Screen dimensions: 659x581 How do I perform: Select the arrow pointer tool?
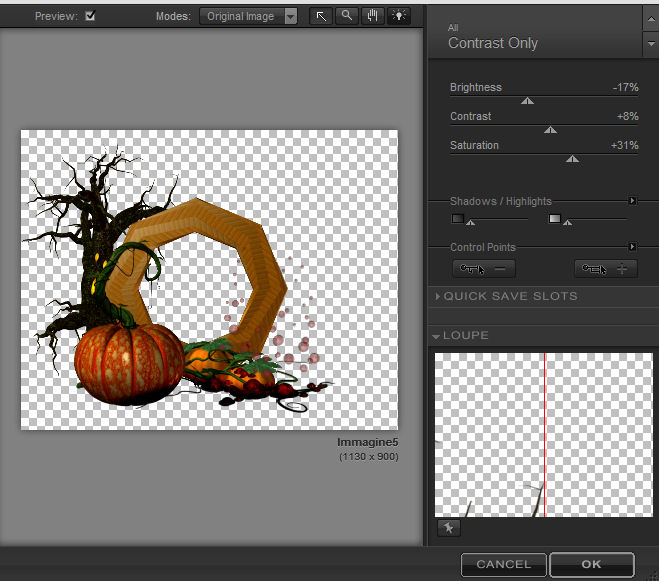coord(321,16)
